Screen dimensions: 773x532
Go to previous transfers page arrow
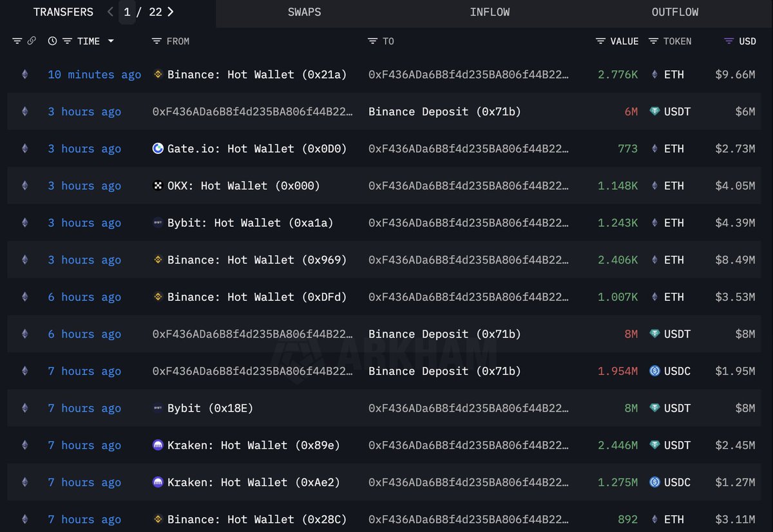(x=110, y=12)
